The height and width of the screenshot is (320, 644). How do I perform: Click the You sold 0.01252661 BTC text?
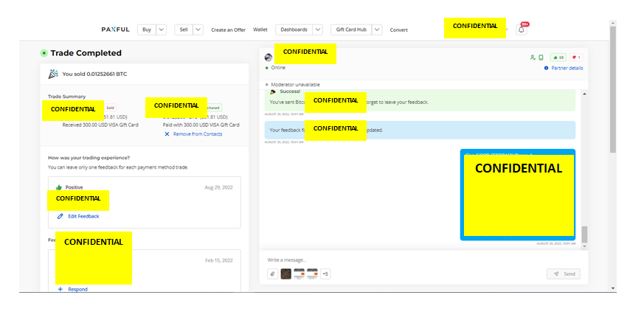click(94, 74)
